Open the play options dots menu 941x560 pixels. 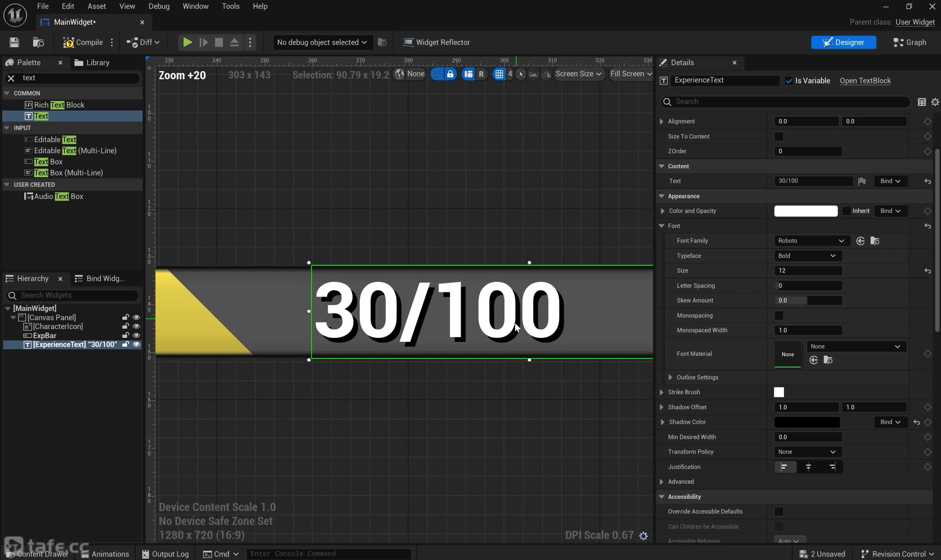tap(250, 42)
